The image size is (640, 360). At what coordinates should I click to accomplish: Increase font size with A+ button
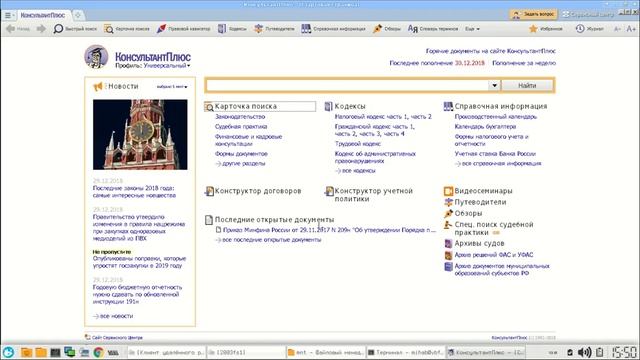tap(631, 29)
